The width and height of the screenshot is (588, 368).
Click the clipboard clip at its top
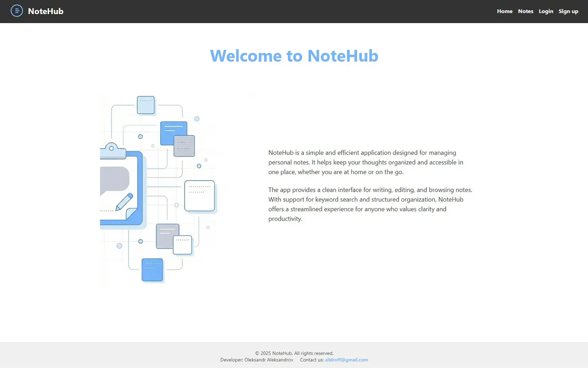(x=112, y=150)
